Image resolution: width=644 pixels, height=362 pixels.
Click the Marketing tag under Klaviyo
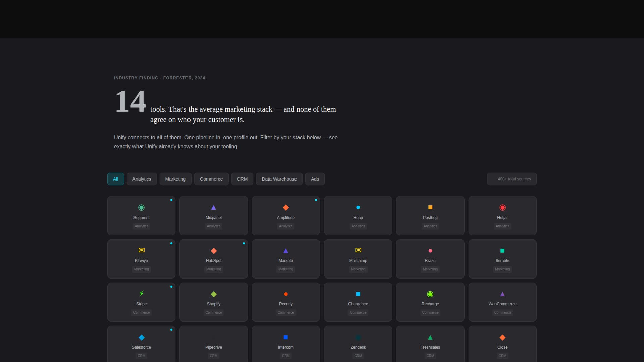[141, 269]
